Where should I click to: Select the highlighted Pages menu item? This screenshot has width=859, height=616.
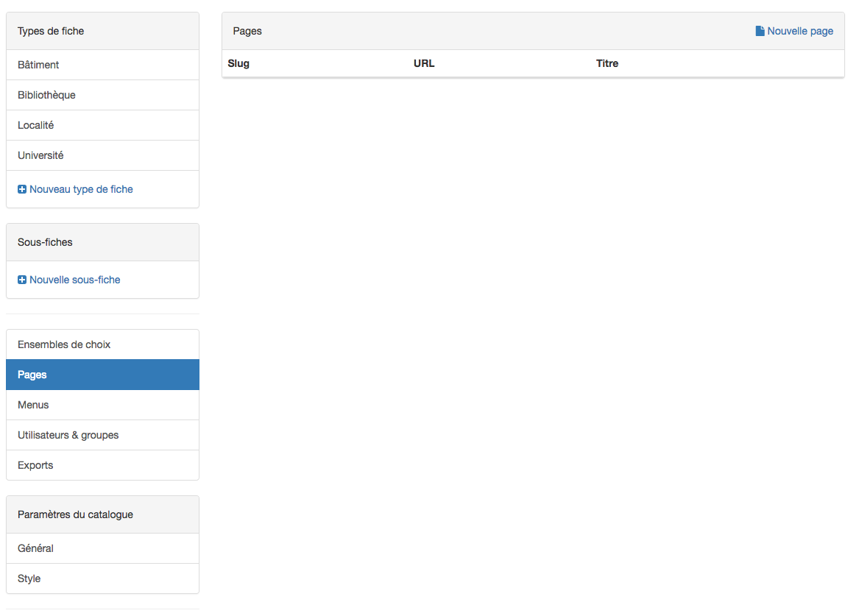32,375
